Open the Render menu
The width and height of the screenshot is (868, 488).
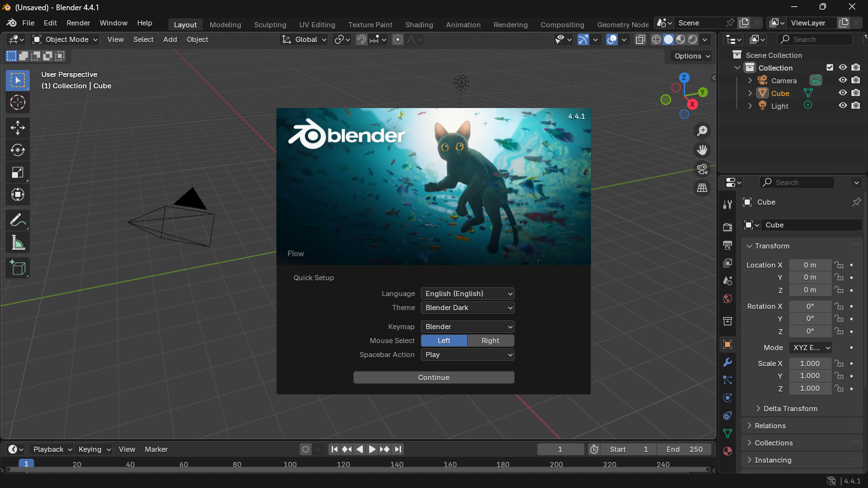[78, 23]
